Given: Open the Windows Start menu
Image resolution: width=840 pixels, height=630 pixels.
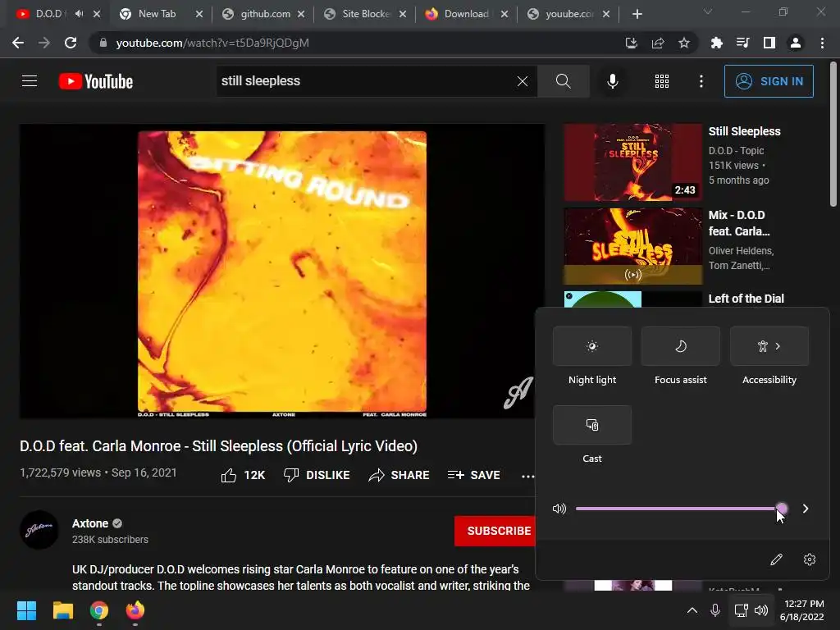Looking at the screenshot, I should coord(26,610).
